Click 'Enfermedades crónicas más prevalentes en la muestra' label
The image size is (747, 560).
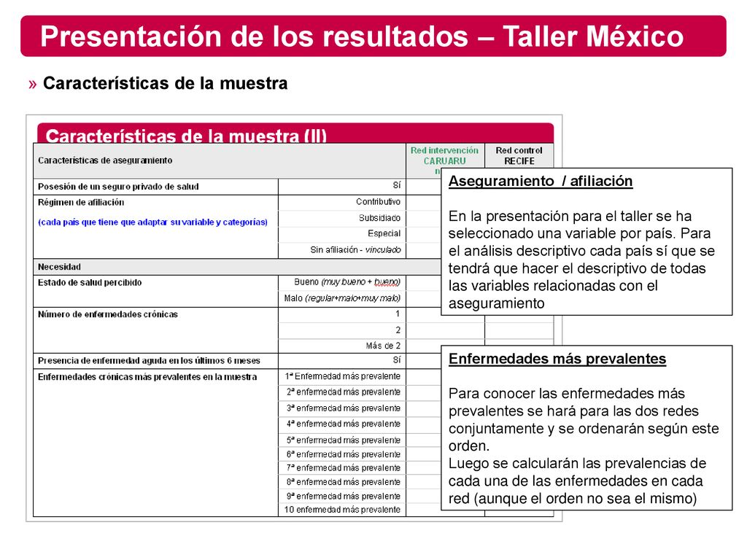coord(147,377)
